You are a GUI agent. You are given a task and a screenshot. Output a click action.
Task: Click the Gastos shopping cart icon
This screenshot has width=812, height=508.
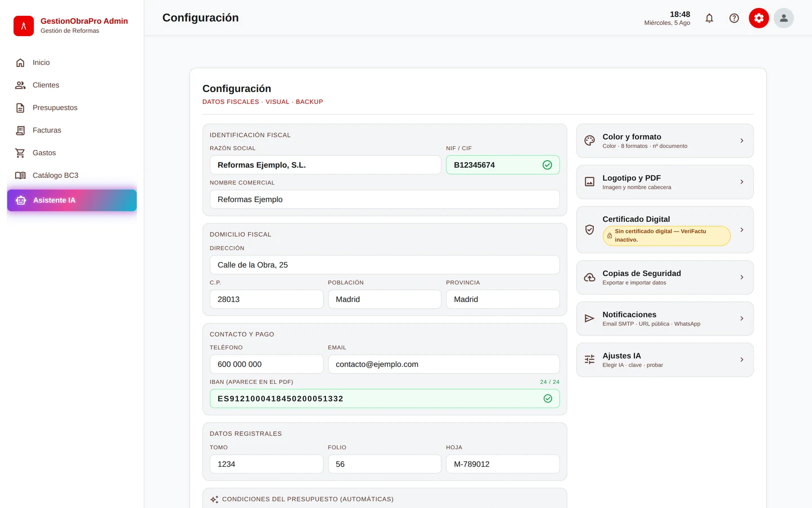pos(20,153)
